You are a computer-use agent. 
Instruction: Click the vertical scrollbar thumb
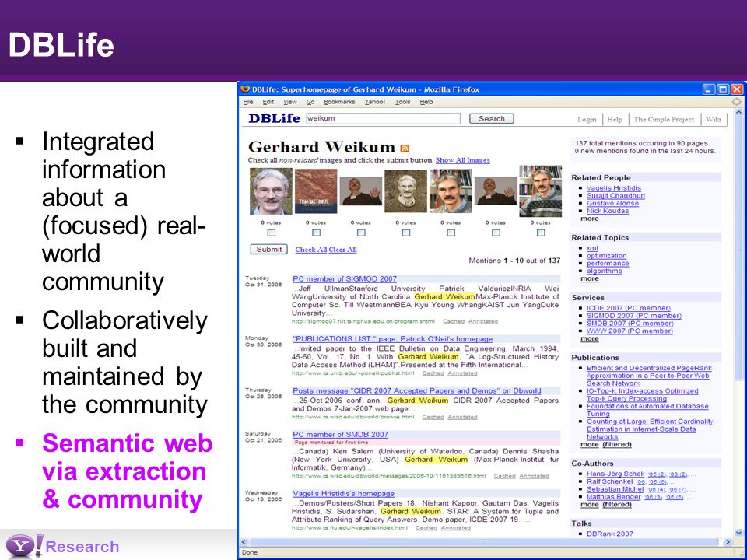pos(739,247)
